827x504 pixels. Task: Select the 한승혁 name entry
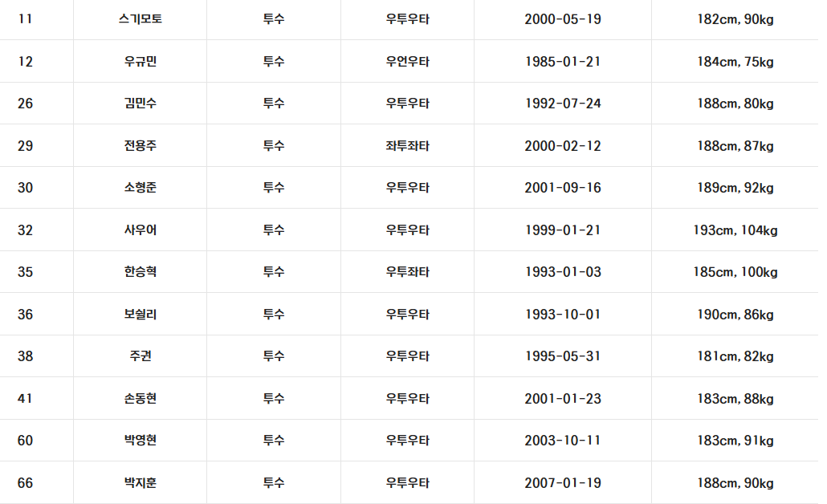(x=140, y=272)
